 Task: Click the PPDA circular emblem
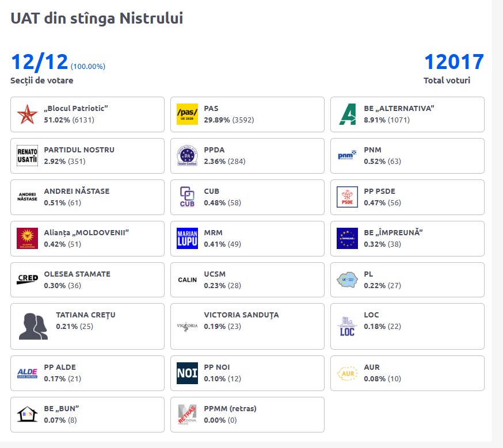(x=187, y=156)
